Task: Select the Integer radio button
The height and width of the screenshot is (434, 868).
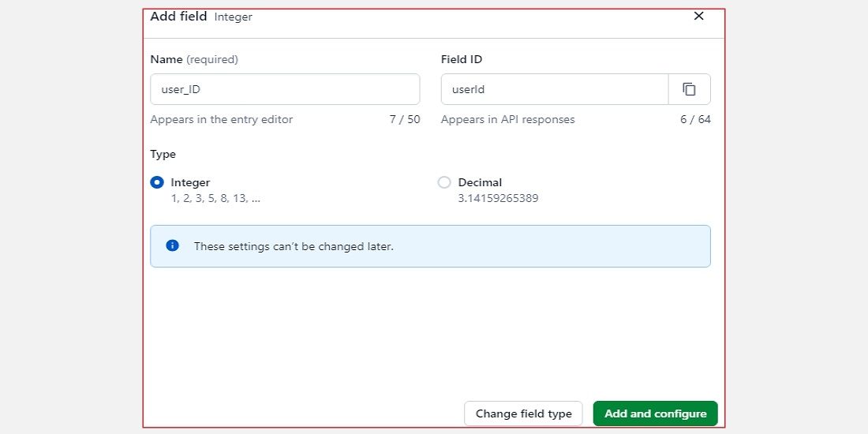Action: (157, 182)
